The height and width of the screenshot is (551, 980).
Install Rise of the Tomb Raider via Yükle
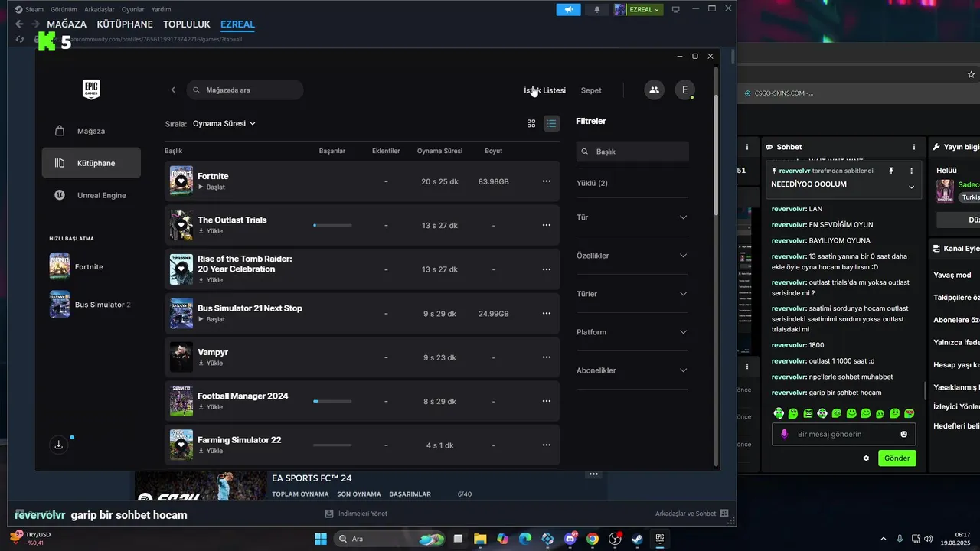pyautogui.click(x=211, y=280)
